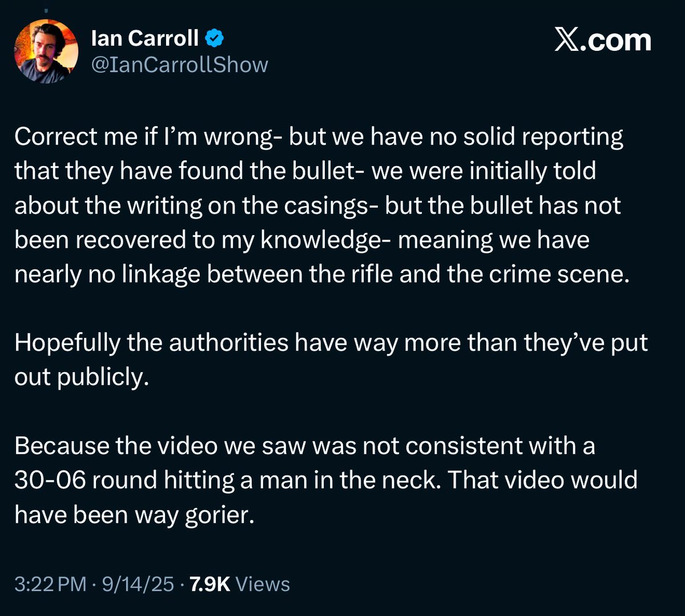The height and width of the screenshot is (616, 685).
Task: Open the Ian Carroll display name
Action: click(145, 39)
